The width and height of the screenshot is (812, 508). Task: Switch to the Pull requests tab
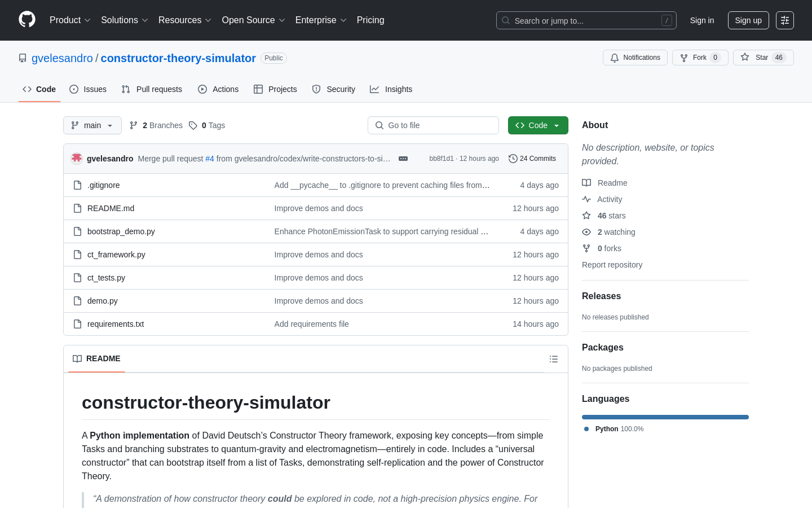pos(152,89)
